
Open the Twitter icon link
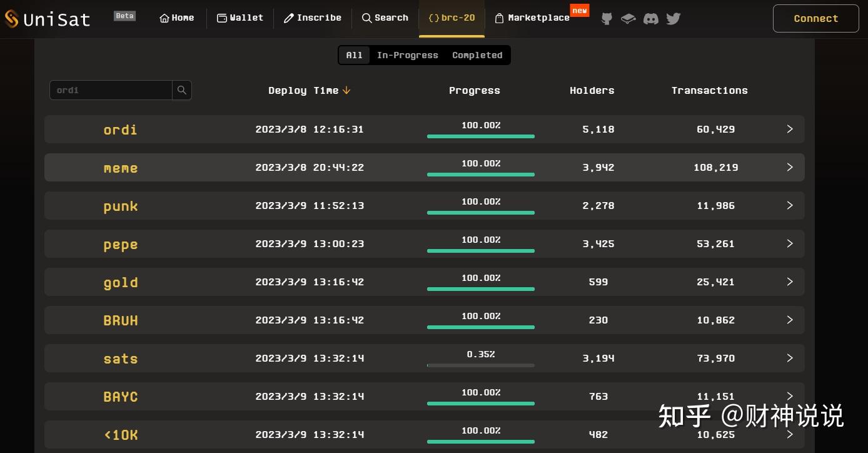674,19
